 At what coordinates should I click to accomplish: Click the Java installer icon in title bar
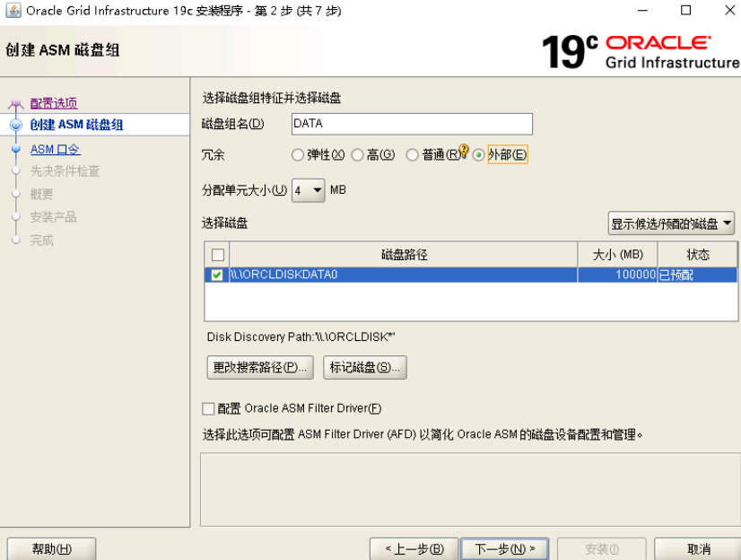pyautogui.click(x=13, y=11)
